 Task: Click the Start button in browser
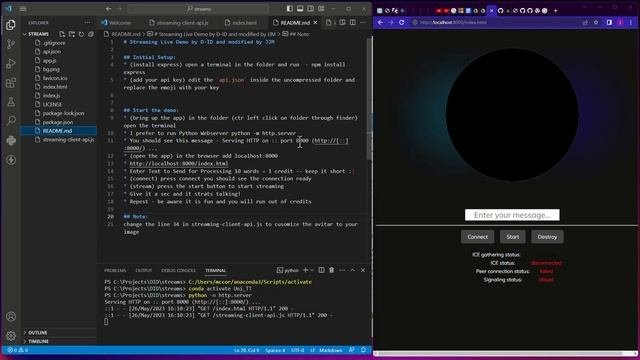[x=513, y=237]
